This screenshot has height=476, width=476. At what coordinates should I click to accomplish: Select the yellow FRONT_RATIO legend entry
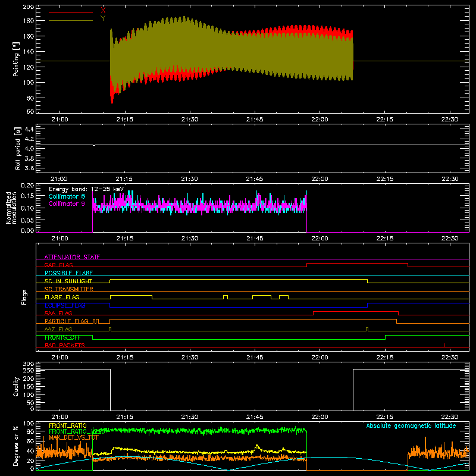[x=68, y=425]
